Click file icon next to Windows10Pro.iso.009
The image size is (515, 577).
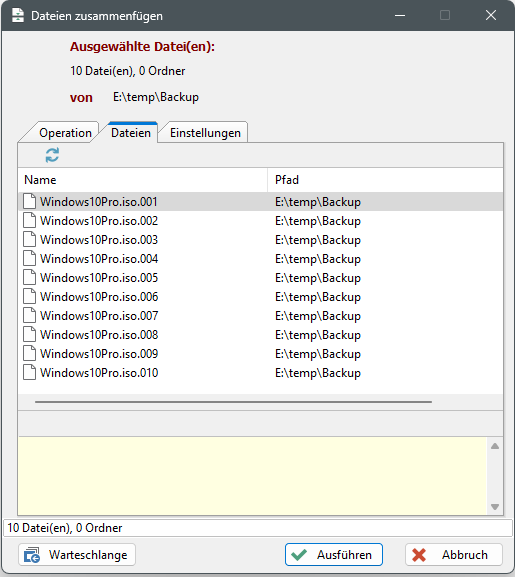tap(29, 354)
